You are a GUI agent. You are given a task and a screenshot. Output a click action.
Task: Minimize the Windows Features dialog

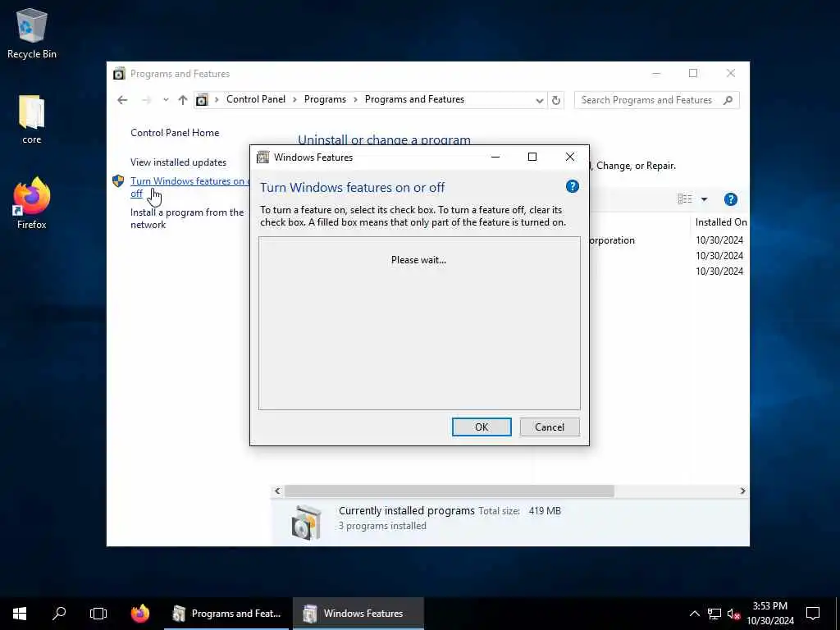495,157
